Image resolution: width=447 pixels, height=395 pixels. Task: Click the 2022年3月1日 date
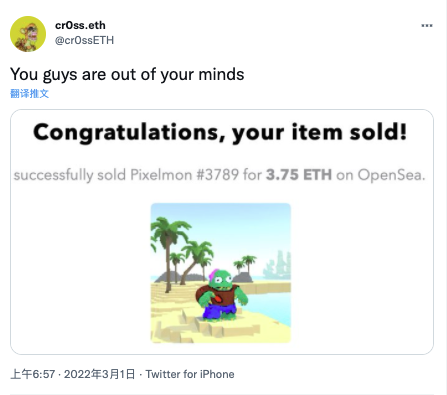click(x=99, y=374)
